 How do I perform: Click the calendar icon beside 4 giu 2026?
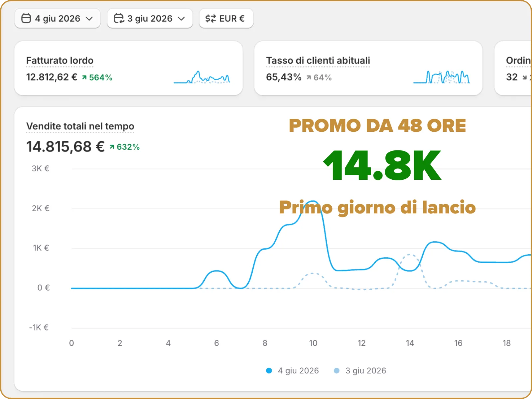[26, 18]
